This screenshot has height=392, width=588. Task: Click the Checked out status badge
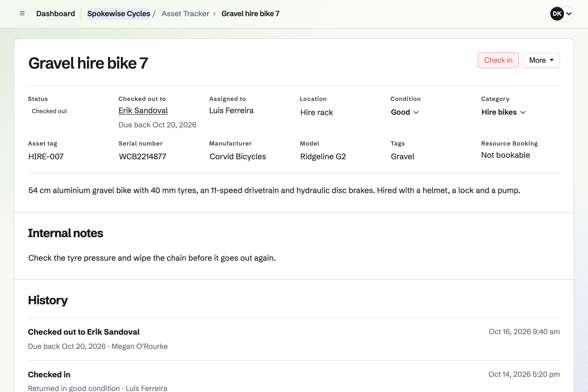click(49, 111)
